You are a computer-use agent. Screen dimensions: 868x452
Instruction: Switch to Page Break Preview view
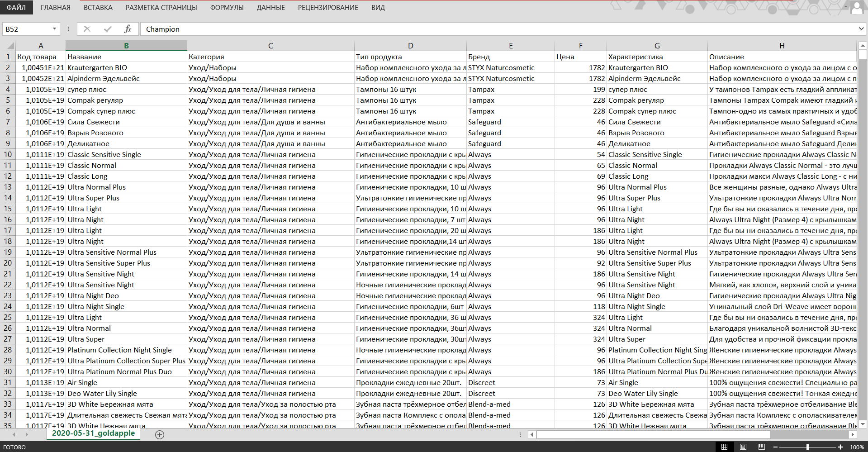[x=762, y=447]
